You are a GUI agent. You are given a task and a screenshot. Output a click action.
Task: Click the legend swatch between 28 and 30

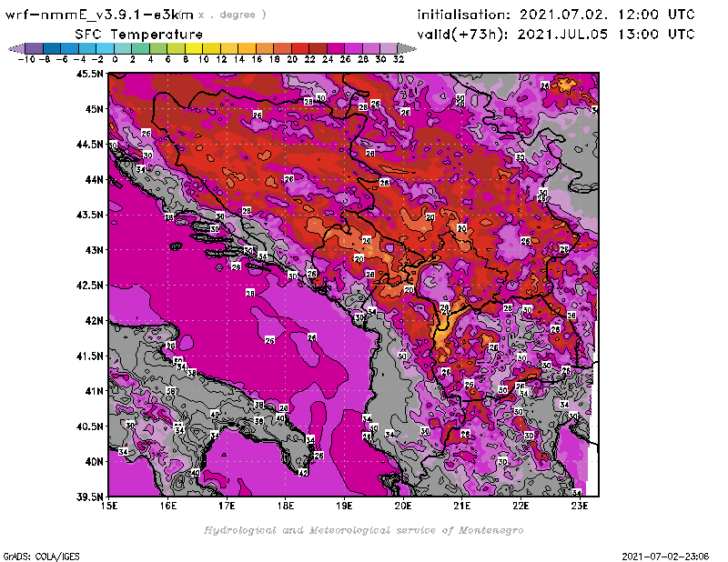371,49
